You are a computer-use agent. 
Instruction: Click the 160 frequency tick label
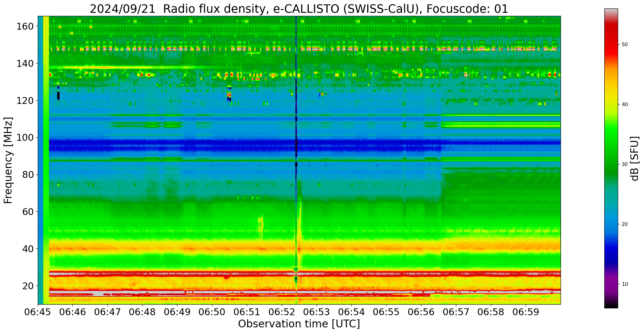(25, 27)
